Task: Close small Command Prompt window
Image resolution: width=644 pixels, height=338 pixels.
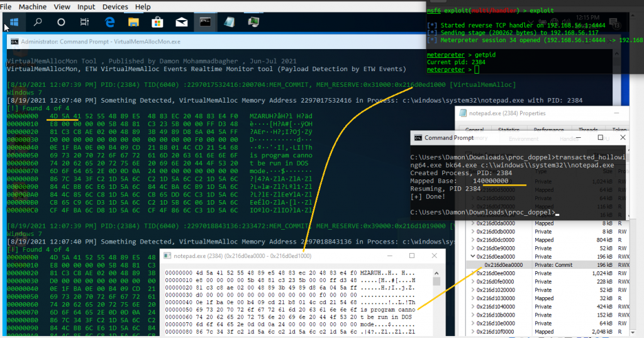Action: point(623,138)
